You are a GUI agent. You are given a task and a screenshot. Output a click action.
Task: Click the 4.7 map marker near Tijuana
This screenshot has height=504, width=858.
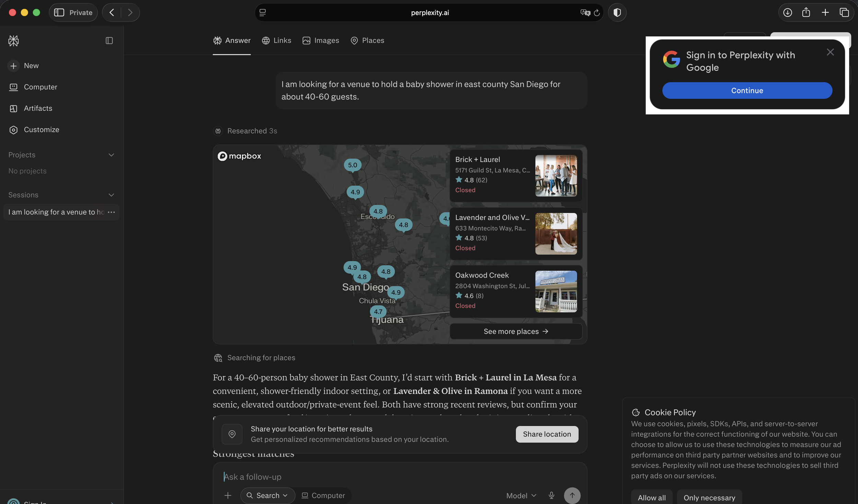pyautogui.click(x=378, y=312)
